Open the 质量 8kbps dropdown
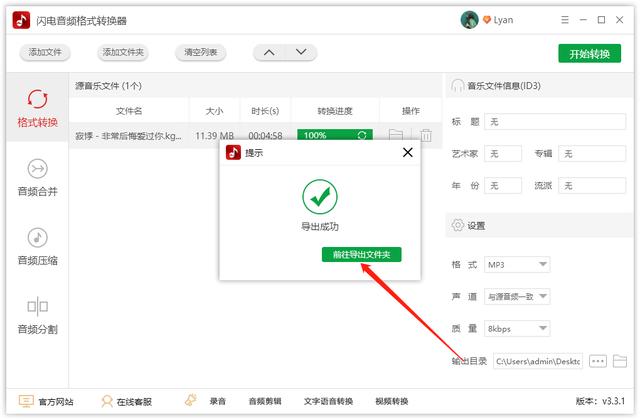 (517, 329)
